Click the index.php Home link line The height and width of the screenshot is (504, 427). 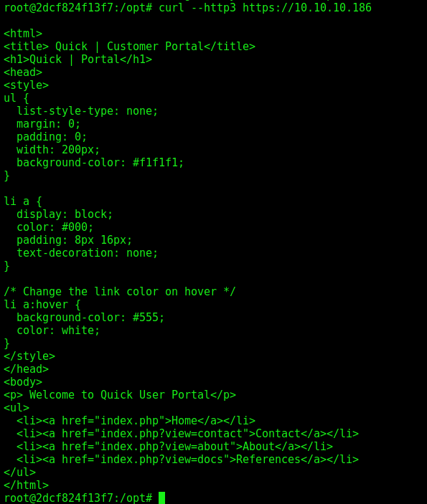point(136,420)
